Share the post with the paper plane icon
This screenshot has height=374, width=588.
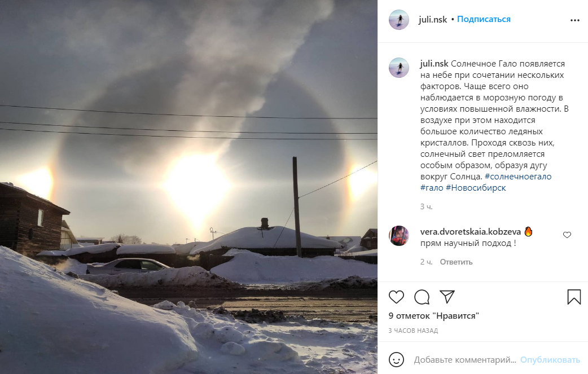[x=447, y=296]
